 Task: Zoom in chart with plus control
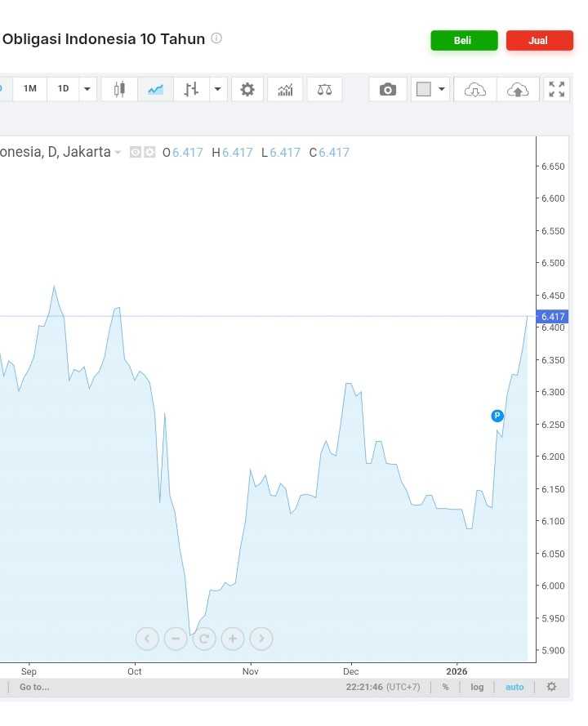tap(233, 639)
